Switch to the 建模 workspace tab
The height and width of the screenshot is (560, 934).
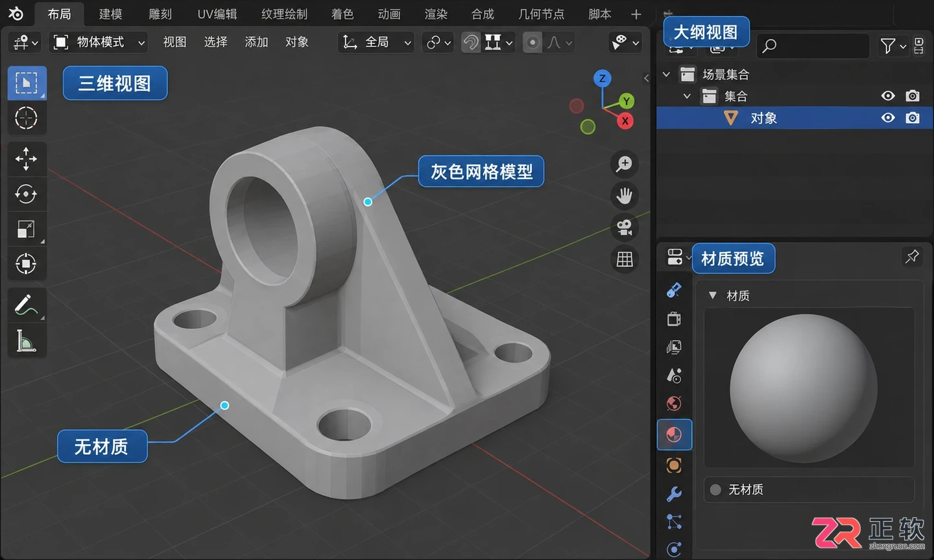110,14
